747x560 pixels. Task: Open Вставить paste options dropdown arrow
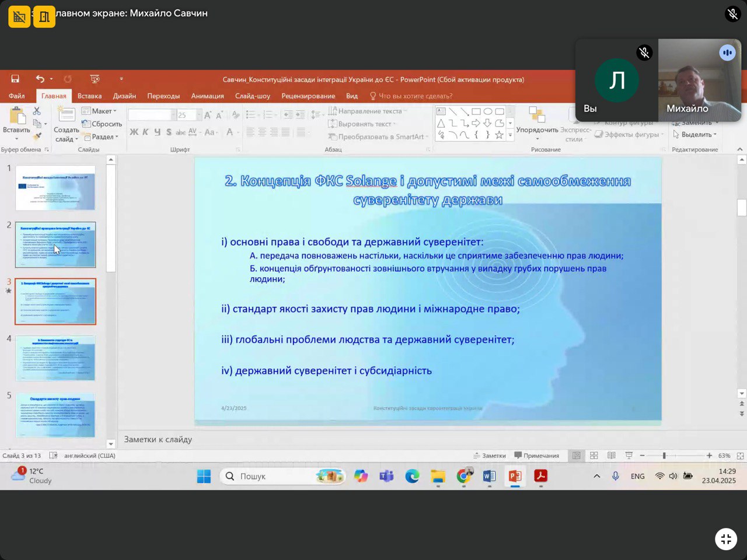point(16,139)
